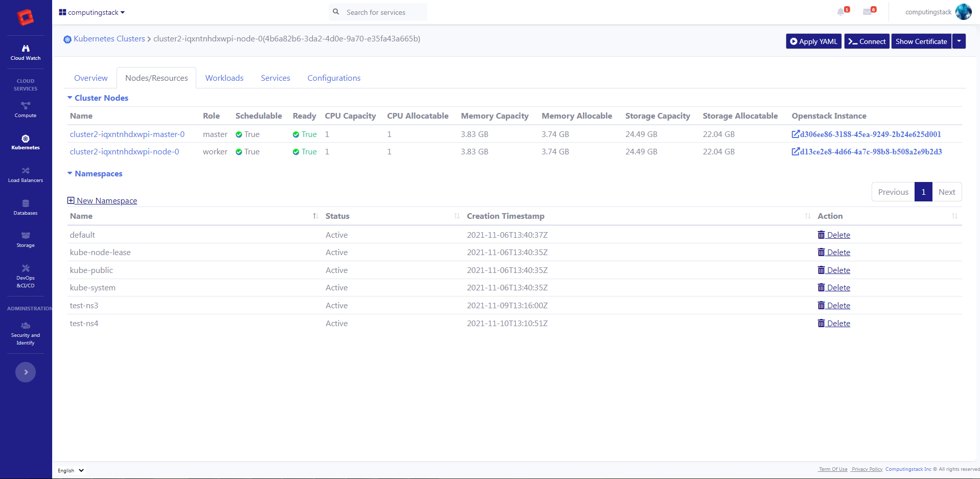Viewport: 980px width, 479px height.
Task: Expand the sidebar with arrow button
Action: (26, 372)
